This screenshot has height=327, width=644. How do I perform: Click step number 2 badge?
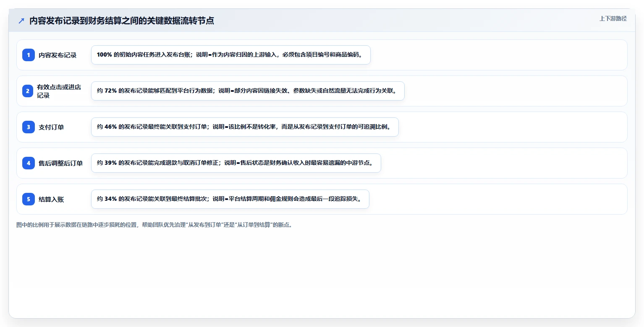(28, 91)
